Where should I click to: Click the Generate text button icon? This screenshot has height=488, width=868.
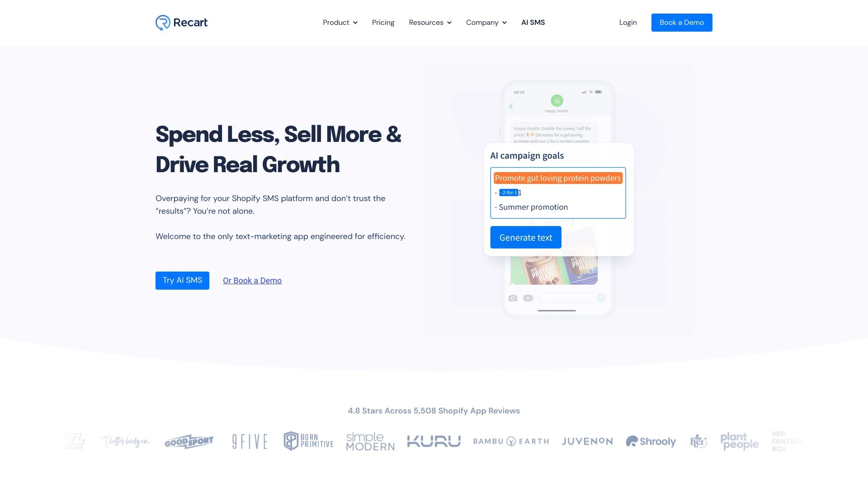526,237
